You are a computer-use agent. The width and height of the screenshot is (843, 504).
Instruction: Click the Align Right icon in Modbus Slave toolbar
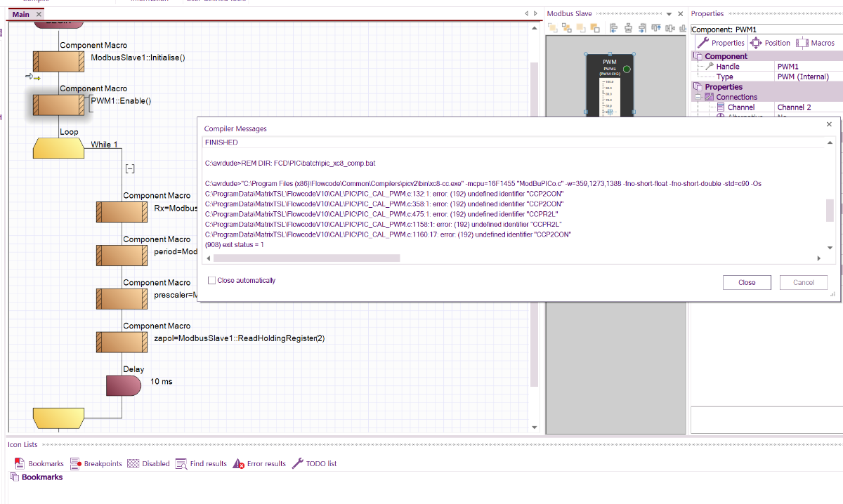click(x=642, y=28)
